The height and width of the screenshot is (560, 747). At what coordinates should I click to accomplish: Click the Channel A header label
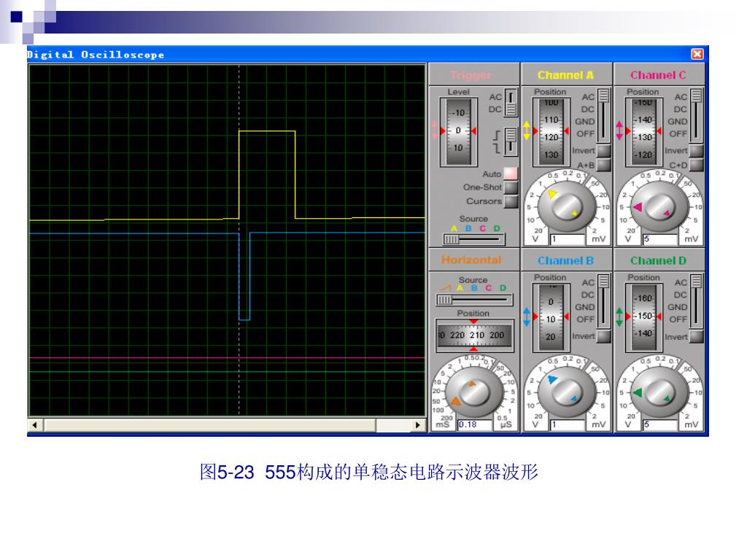[x=565, y=75]
